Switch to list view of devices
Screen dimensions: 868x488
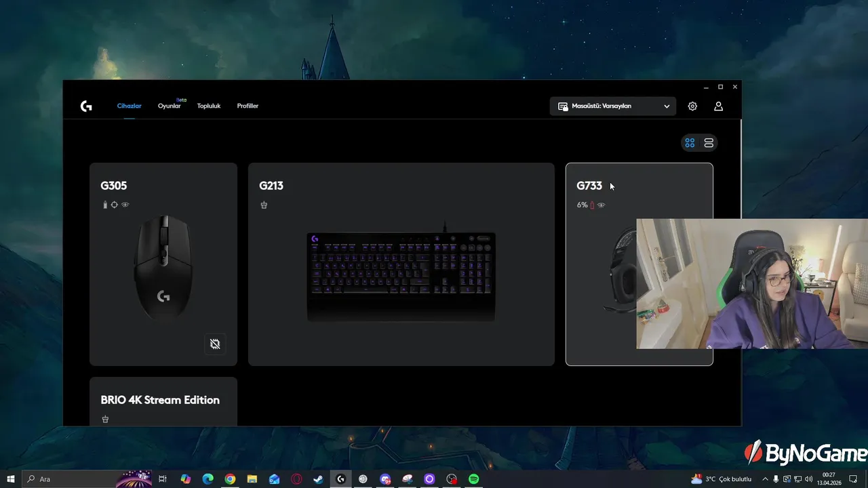[709, 143]
